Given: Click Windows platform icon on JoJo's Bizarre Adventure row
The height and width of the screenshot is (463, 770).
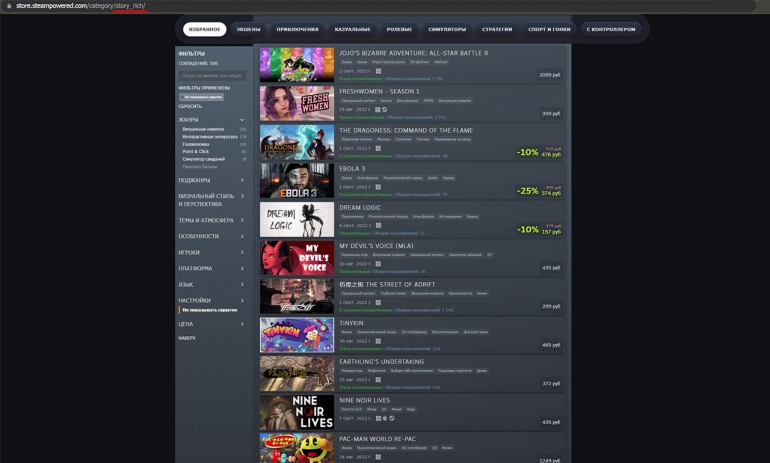Looking at the screenshot, I should tap(378, 71).
